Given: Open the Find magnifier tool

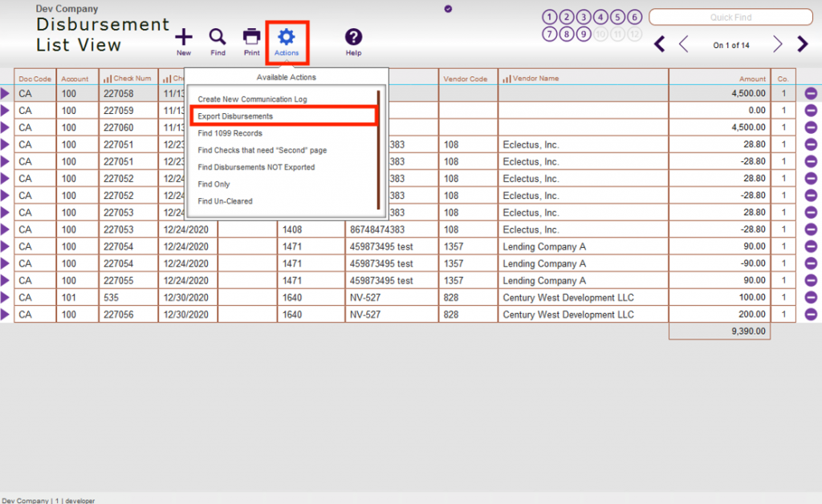Looking at the screenshot, I should tap(218, 38).
